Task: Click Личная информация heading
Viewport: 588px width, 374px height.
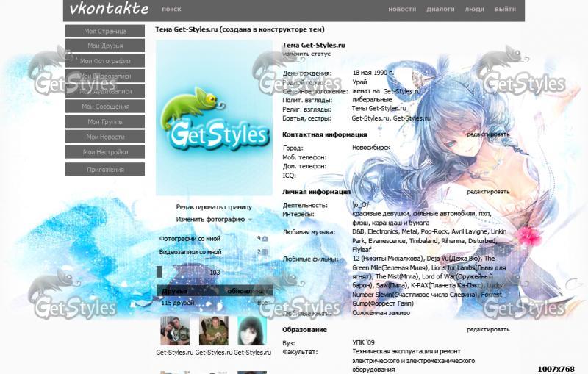Action: (x=316, y=192)
